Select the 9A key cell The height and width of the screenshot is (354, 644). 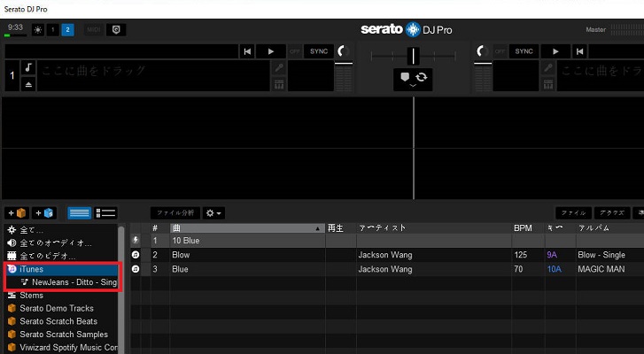(x=552, y=255)
